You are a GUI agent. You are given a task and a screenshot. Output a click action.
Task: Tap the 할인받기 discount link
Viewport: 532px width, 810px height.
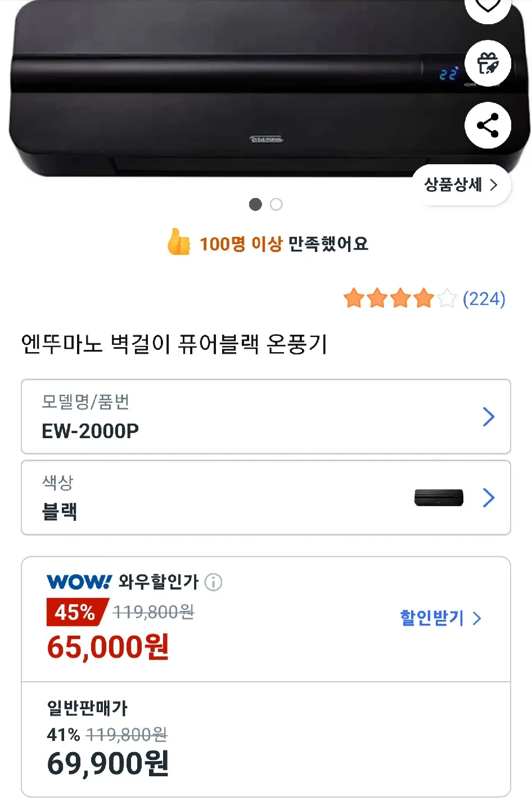[440, 618]
